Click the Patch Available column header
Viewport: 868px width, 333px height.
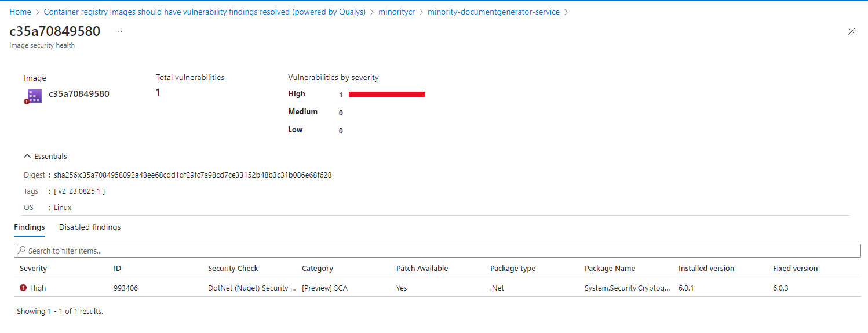[422, 269]
